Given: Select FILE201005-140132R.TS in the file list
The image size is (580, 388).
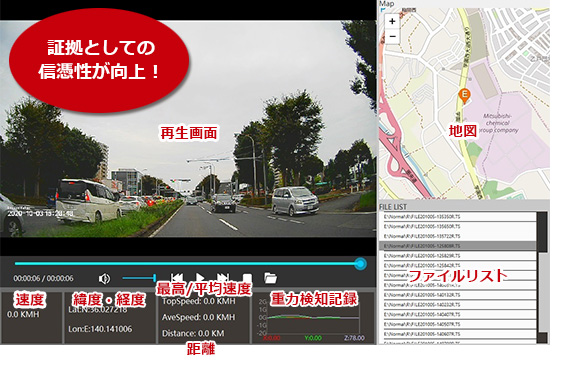Looking at the screenshot, I should tap(458, 295).
